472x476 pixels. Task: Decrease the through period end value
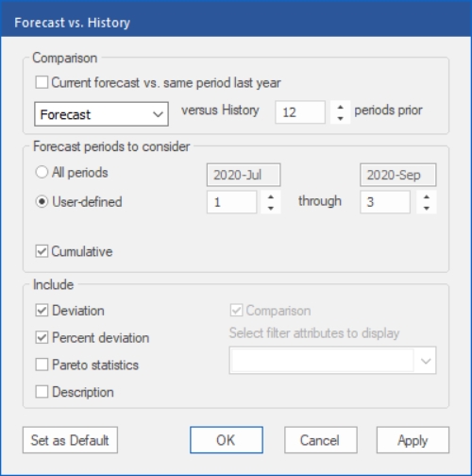click(427, 208)
